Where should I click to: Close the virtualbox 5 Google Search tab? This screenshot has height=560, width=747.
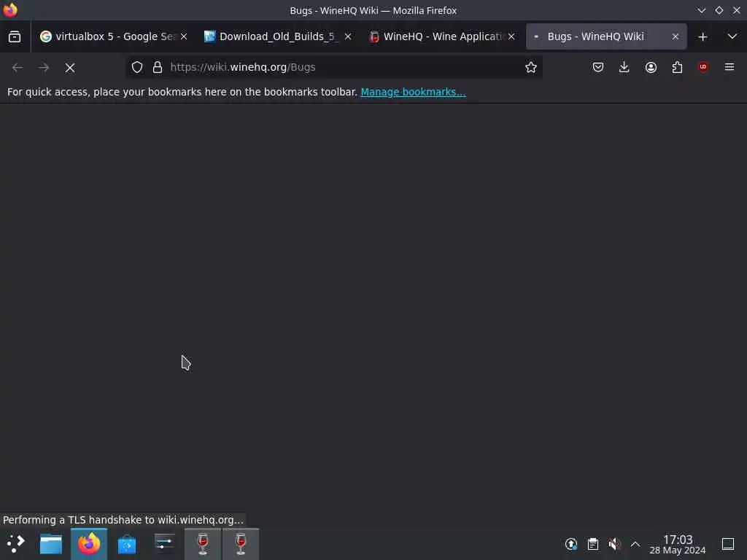(184, 36)
